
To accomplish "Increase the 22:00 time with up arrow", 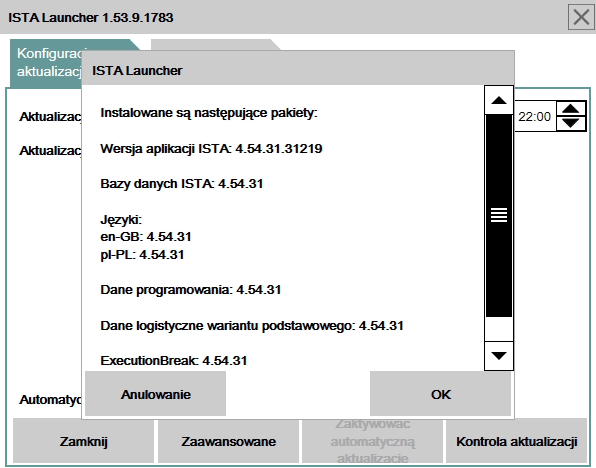I will (571, 109).
